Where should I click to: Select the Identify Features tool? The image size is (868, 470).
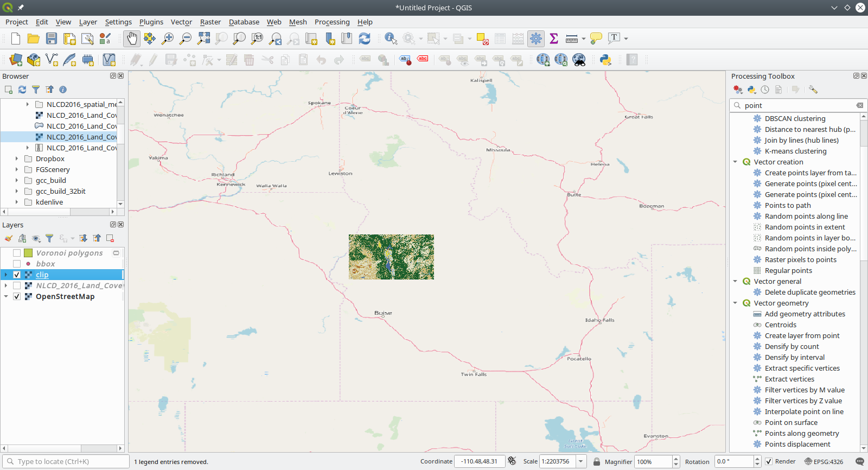click(391, 39)
